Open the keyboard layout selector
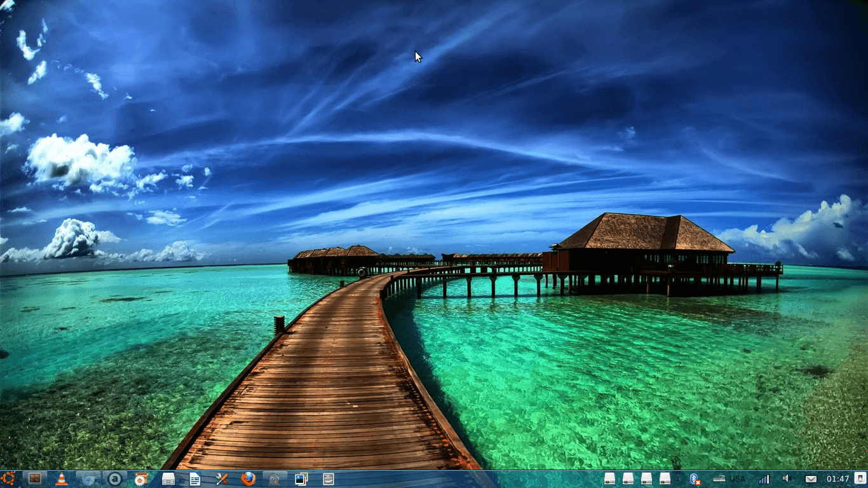Image resolution: width=868 pixels, height=488 pixels. click(718, 479)
